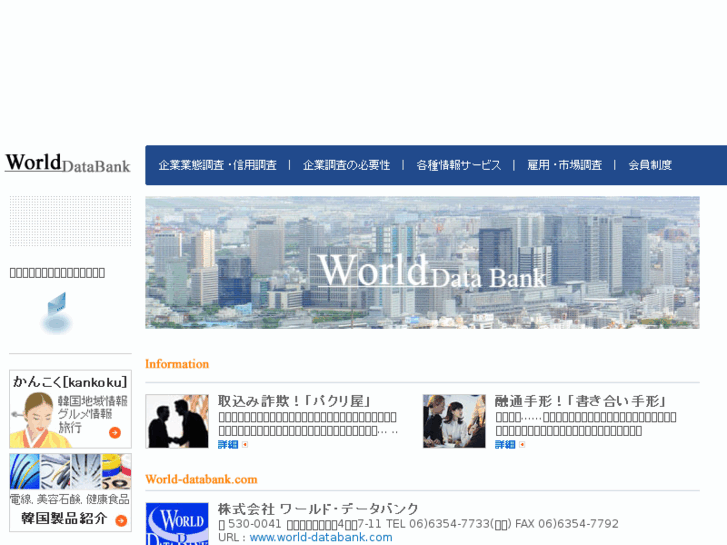Open the 企業調査の必要性 menu item
The width and height of the screenshot is (727, 545).
[x=346, y=166]
